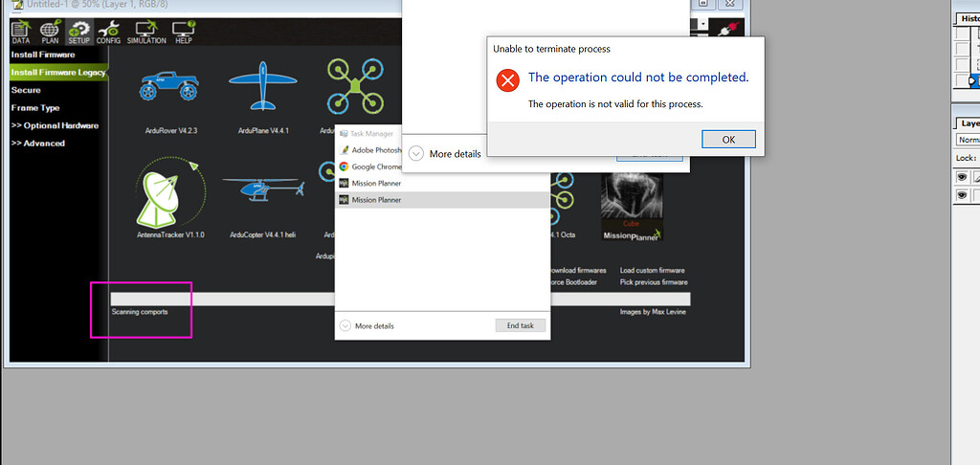Open the Normal blend mode dropdown

[x=969, y=140]
